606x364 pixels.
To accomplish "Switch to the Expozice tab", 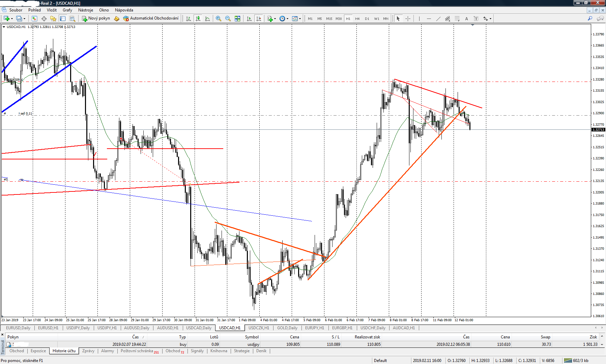I will click(38, 351).
